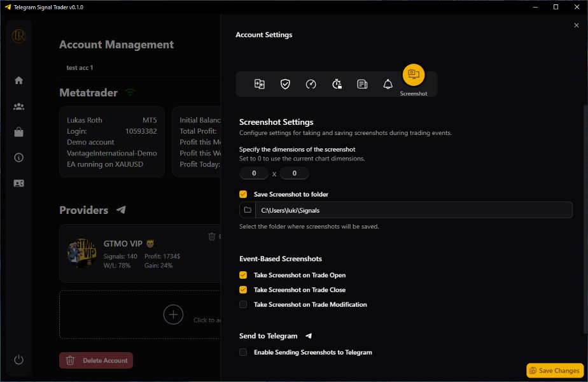Click the add provider plus icon

(173, 315)
